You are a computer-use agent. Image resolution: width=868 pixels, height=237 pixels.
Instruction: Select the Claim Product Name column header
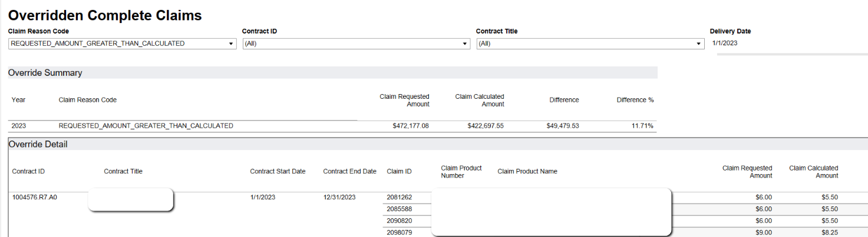527,172
